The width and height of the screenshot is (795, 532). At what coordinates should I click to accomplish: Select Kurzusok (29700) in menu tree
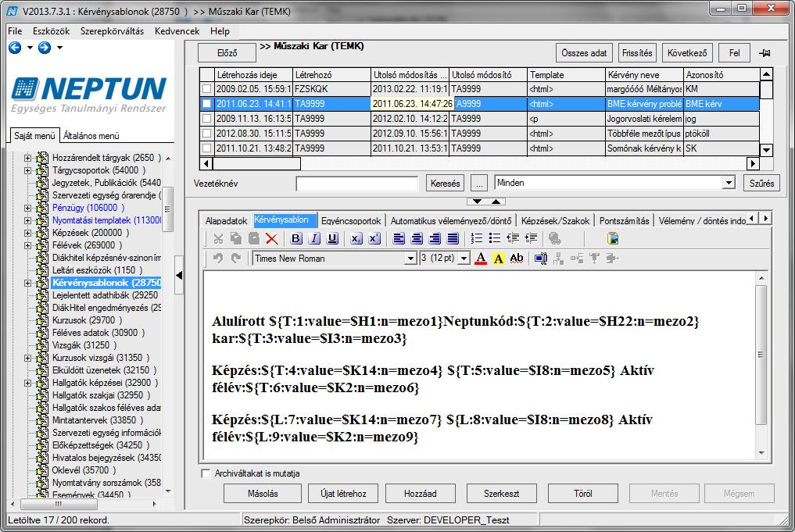click(x=88, y=321)
